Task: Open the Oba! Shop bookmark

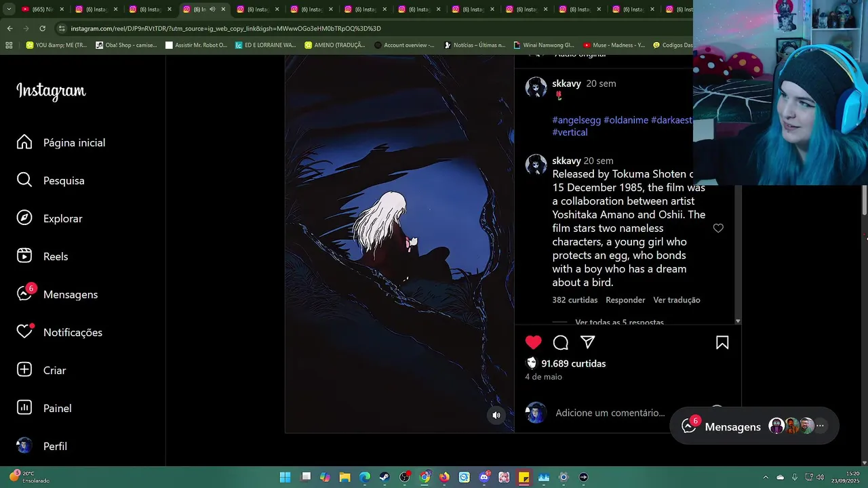Action: (x=126, y=45)
